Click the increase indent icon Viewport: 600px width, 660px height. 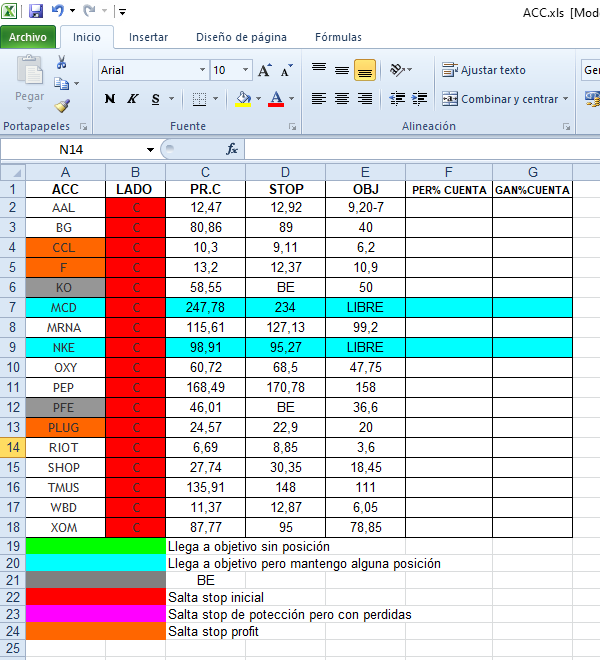pos(419,98)
